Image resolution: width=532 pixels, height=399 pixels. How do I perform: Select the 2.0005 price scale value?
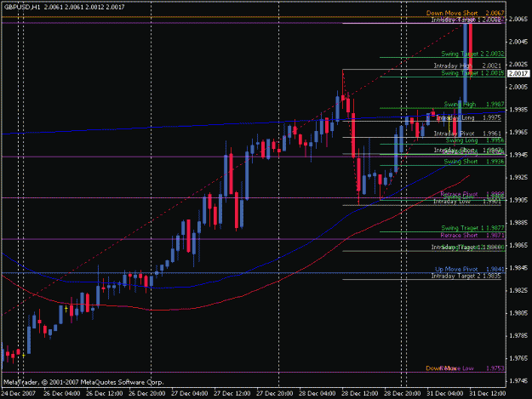(518, 87)
